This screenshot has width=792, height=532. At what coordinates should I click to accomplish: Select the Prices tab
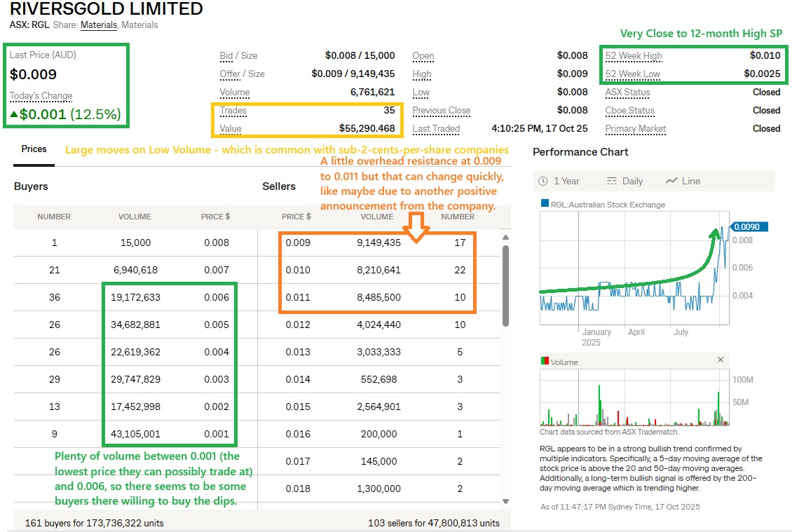click(x=34, y=149)
